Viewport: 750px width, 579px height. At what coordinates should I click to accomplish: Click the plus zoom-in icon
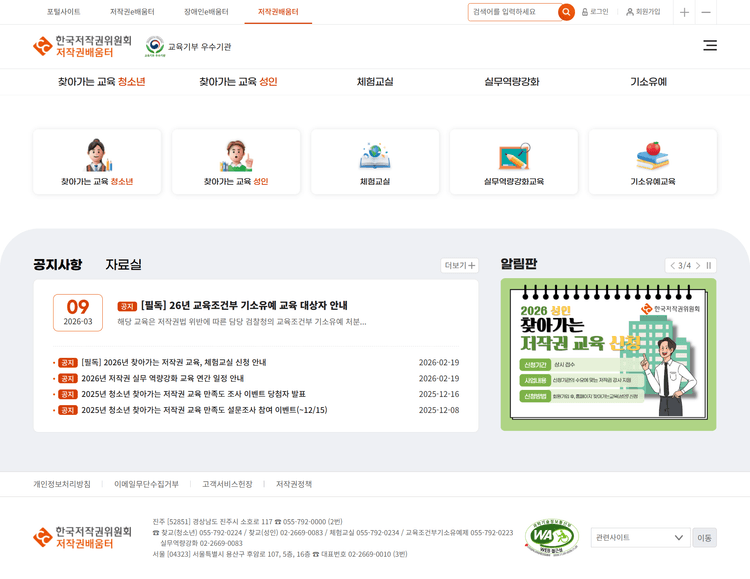coord(684,12)
